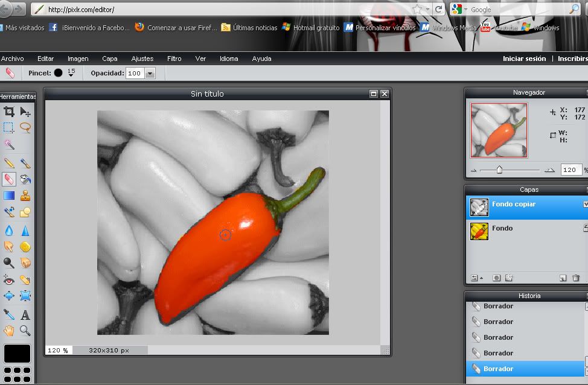The image size is (588, 385).
Task: Open the Filtro menu
Action: point(174,59)
